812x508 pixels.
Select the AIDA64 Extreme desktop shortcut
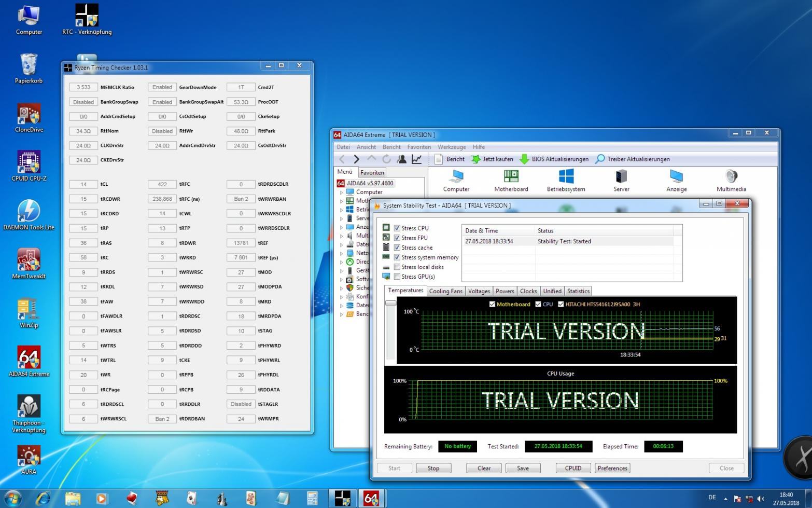pyautogui.click(x=29, y=361)
